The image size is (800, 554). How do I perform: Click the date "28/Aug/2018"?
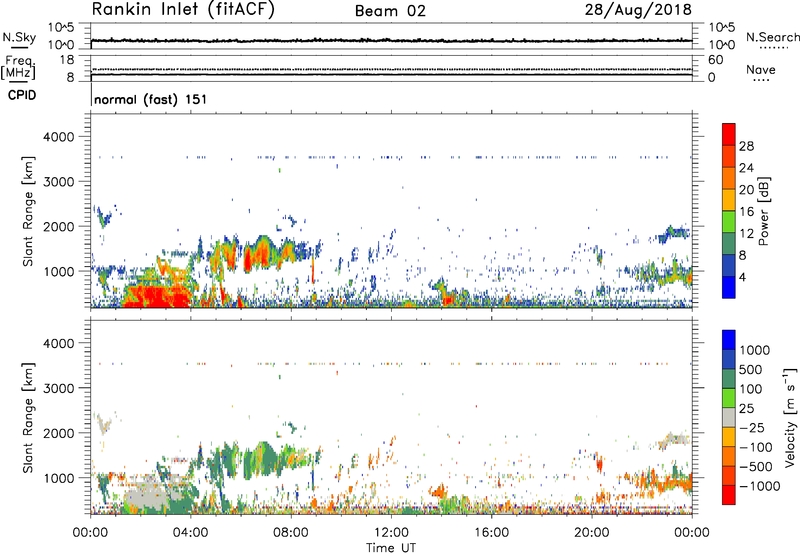(x=638, y=9)
